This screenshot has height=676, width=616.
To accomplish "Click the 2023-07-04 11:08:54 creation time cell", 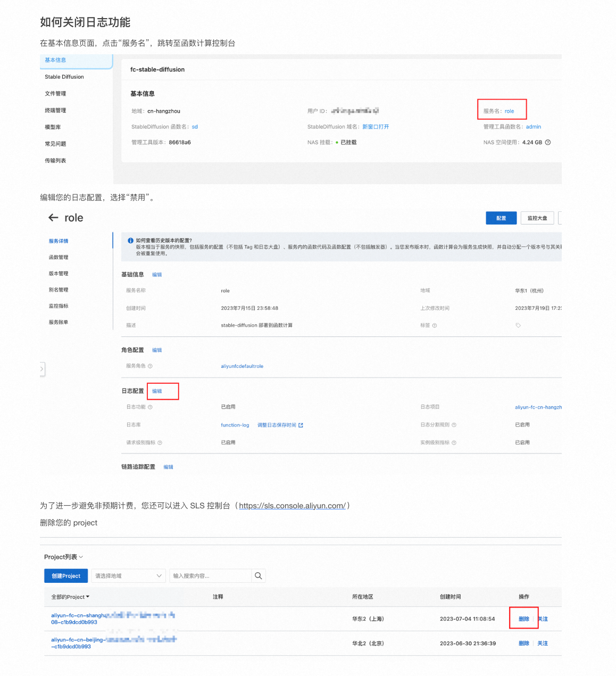I will (467, 619).
